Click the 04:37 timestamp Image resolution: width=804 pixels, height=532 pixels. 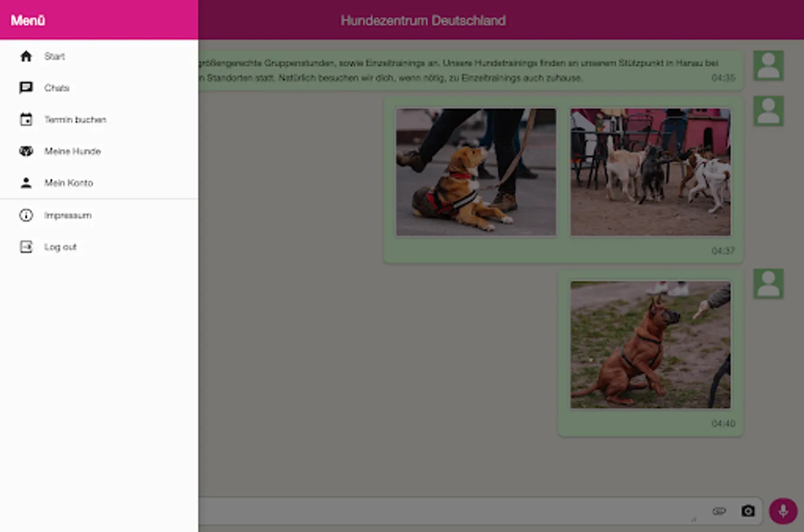coord(723,251)
